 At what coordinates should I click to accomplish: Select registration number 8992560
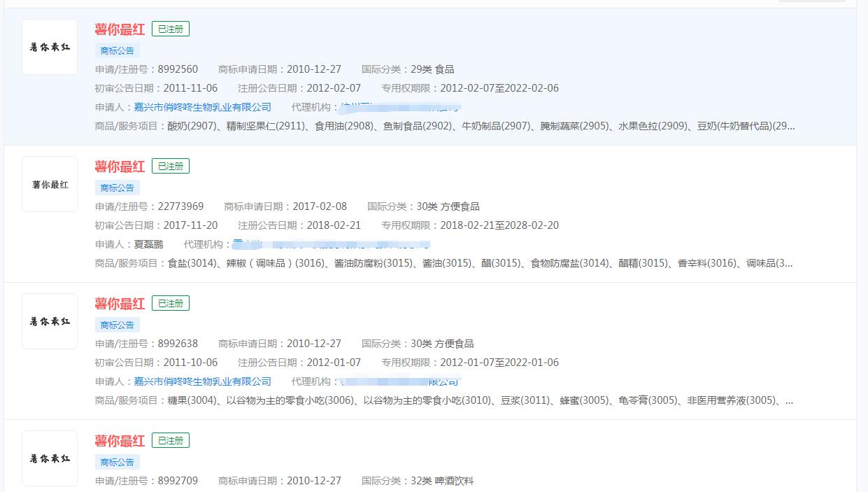pos(178,69)
